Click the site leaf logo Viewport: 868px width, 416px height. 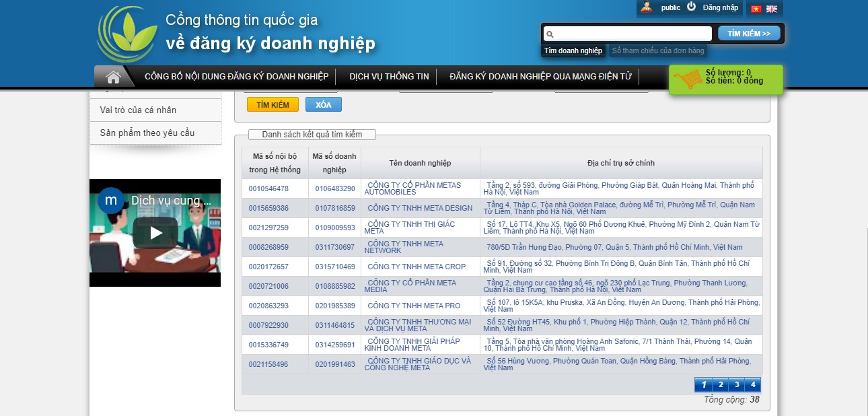(x=126, y=35)
